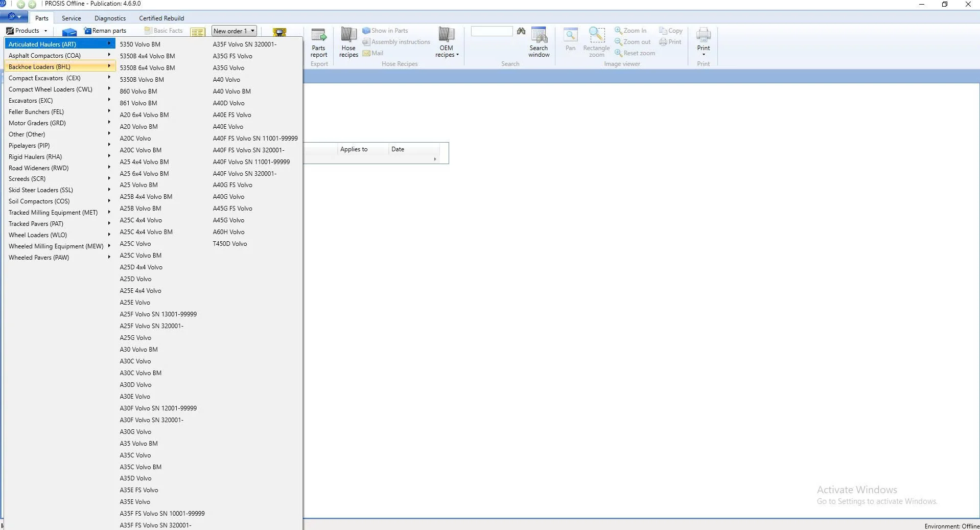Select model A25C 4x4 Volvo BM
Viewport: 980px width, 530px height.
pos(146,232)
